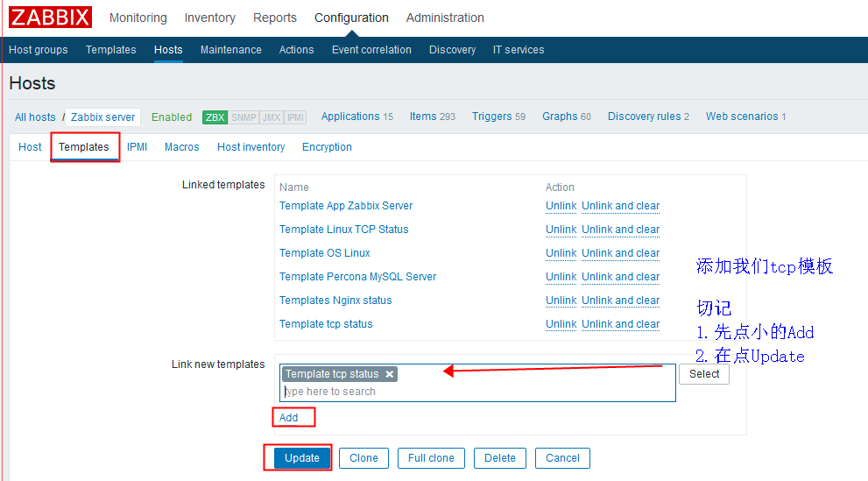Open the Administration menu

tap(445, 18)
